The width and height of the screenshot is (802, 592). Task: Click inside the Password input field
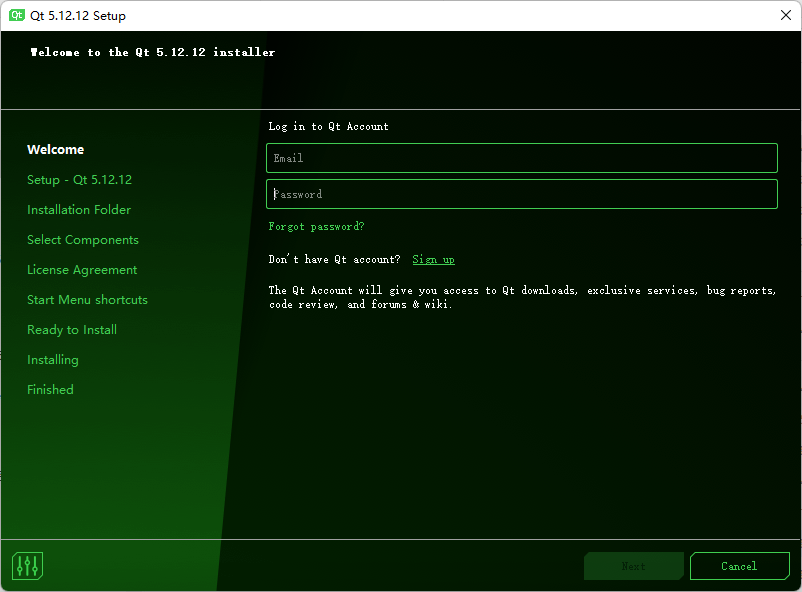[521, 193]
